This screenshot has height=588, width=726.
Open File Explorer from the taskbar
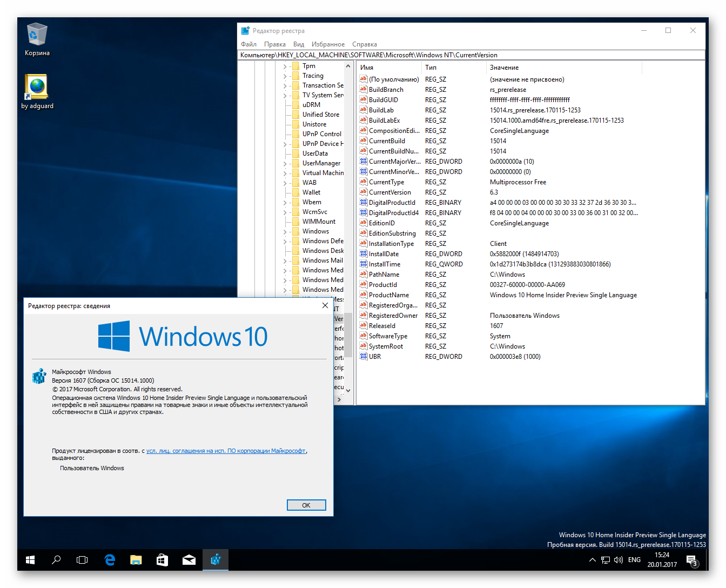pyautogui.click(x=136, y=560)
